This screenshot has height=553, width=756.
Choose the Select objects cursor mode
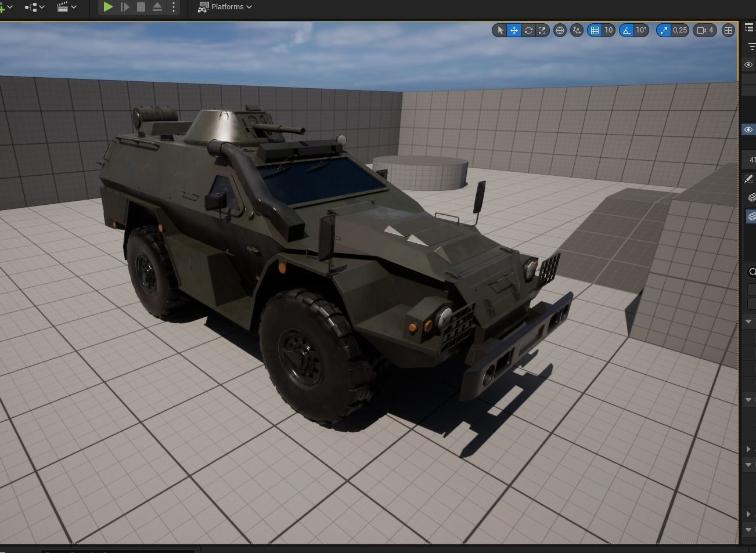(500, 30)
